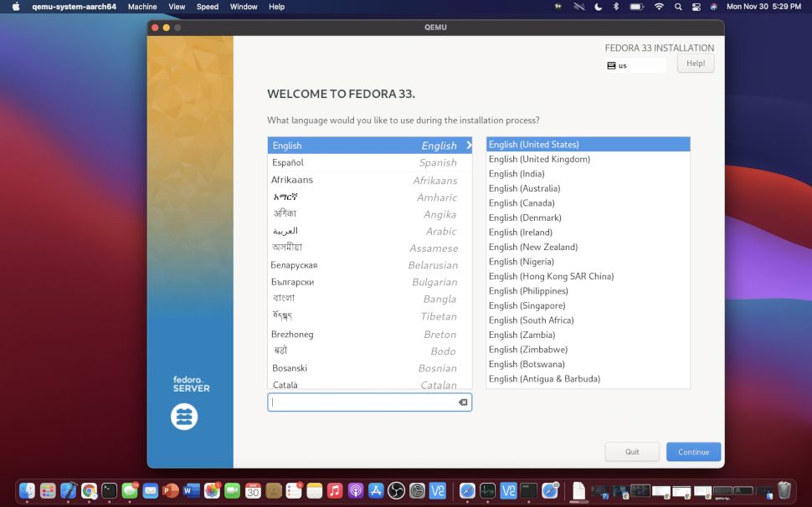812x507 pixels.
Task: Open Apple Music from the Dock
Action: coord(333,491)
